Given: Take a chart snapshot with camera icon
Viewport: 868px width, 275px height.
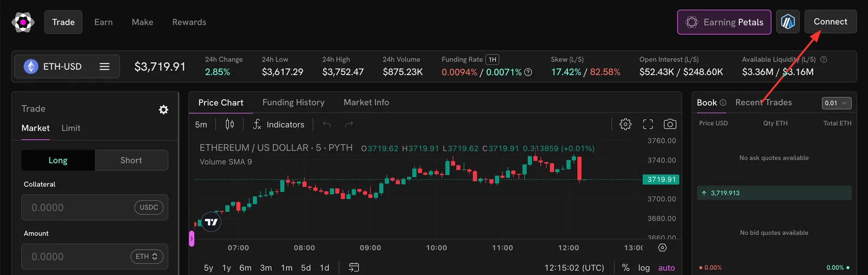Looking at the screenshot, I should coord(670,124).
